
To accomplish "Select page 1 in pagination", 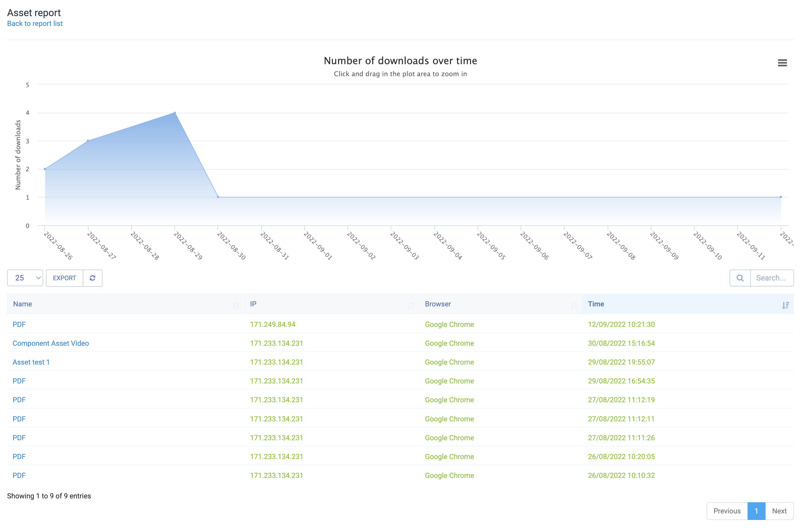I will (x=756, y=511).
